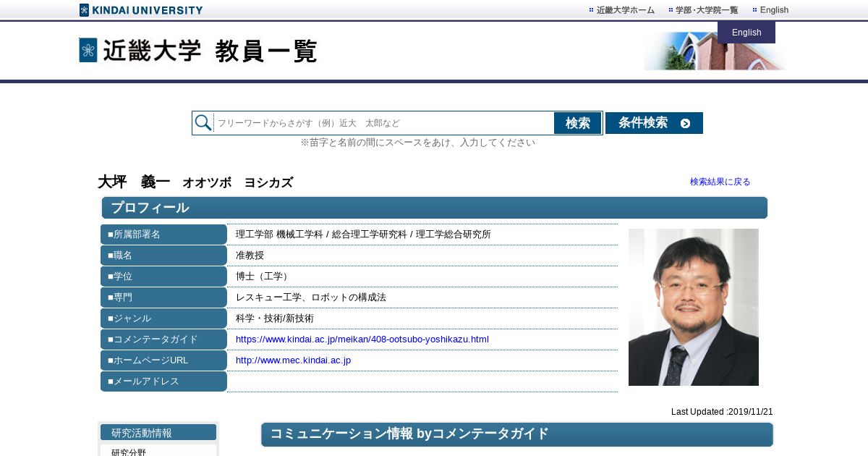Click the ■メールアドレス label
The width and height of the screenshot is (868, 456).
coord(163,381)
